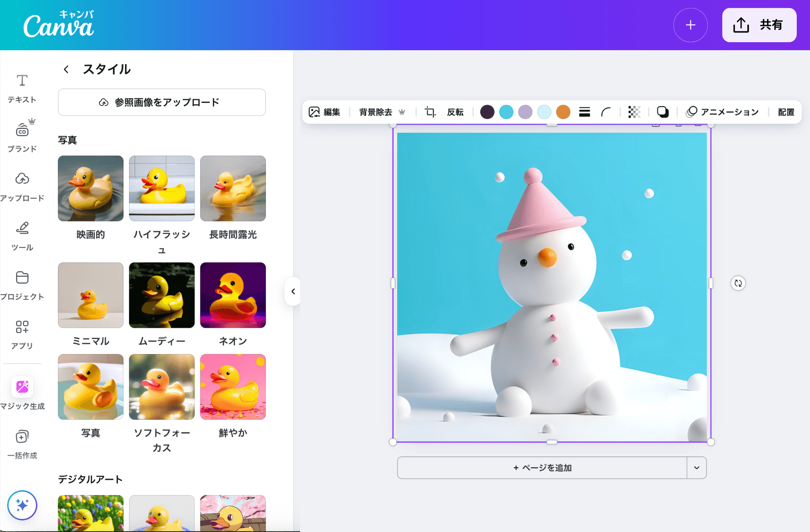Image resolution: width=810 pixels, height=532 pixels.
Task: Click ページを追加 add page button
Action: click(542, 468)
